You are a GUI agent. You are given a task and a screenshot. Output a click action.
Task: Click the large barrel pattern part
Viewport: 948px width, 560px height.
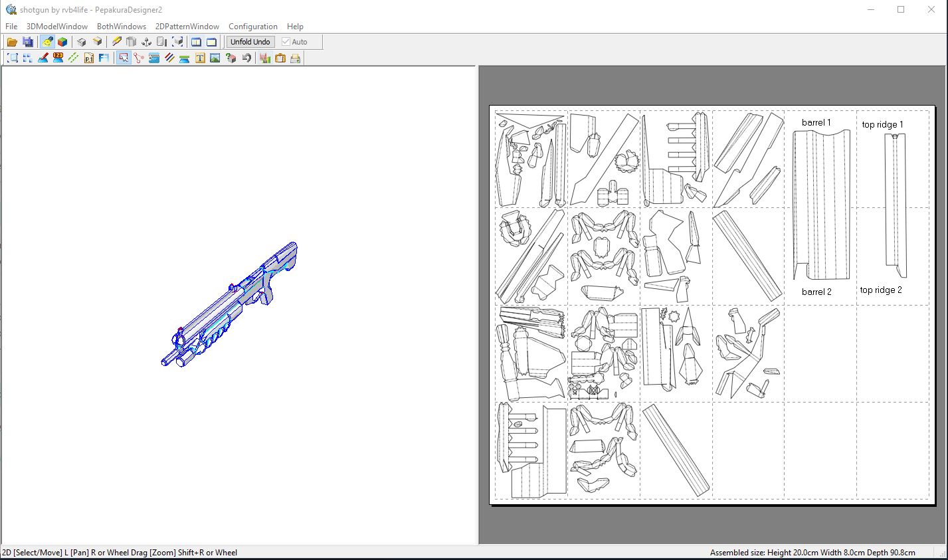coord(822,205)
